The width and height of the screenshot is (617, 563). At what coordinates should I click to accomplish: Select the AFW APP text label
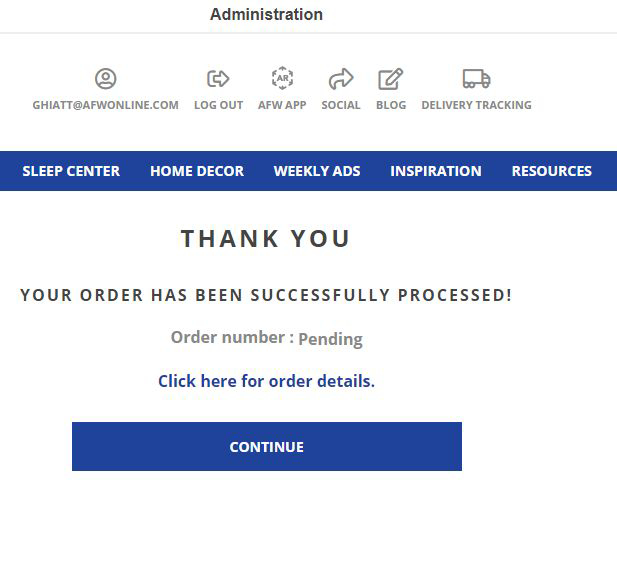(x=282, y=105)
